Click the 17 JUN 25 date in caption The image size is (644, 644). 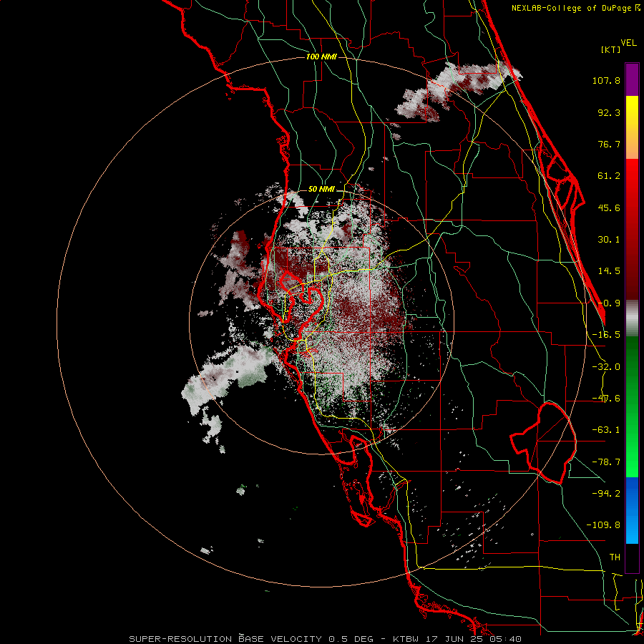click(454, 639)
